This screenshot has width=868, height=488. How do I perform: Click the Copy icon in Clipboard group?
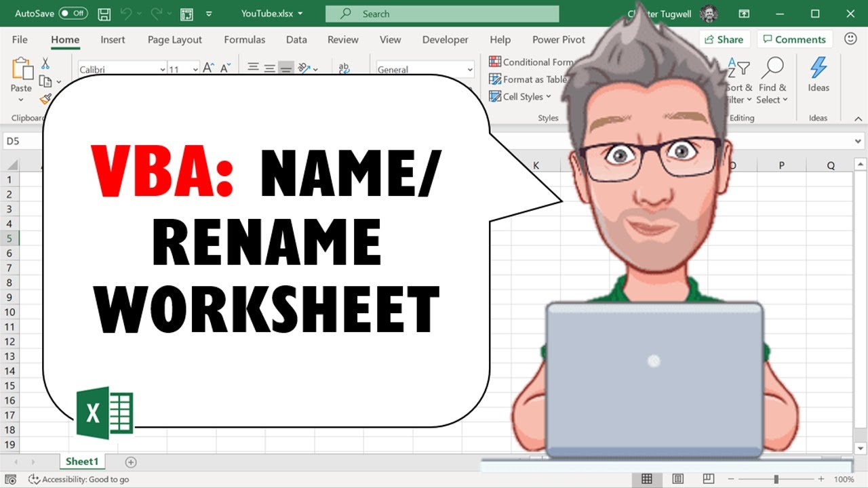(45, 81)
